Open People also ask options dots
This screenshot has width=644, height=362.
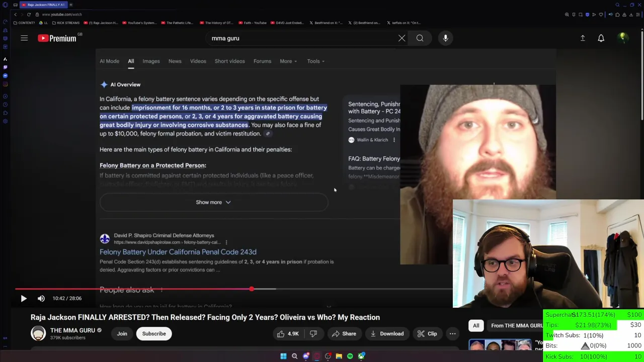click(162, 290)
